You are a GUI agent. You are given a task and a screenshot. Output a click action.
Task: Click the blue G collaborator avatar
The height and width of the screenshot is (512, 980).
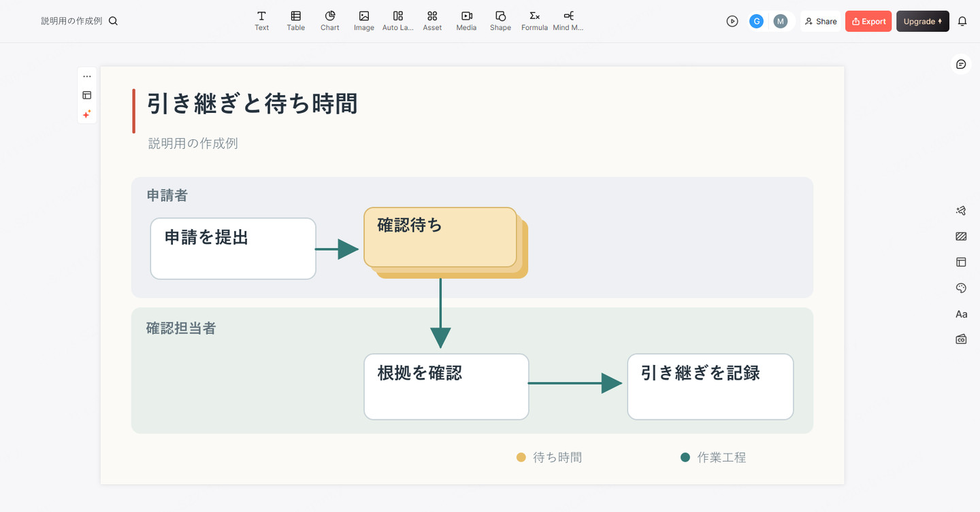756,21
